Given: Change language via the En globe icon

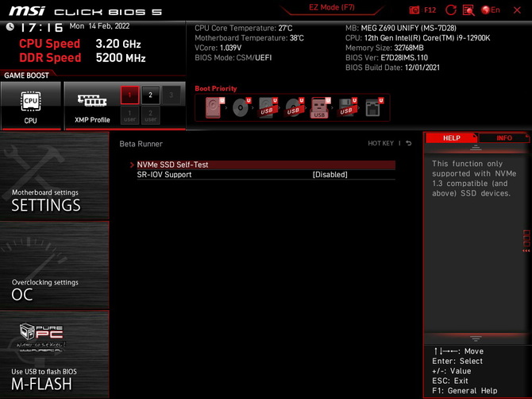Looking at the screenshot, I should coord(491,10).
